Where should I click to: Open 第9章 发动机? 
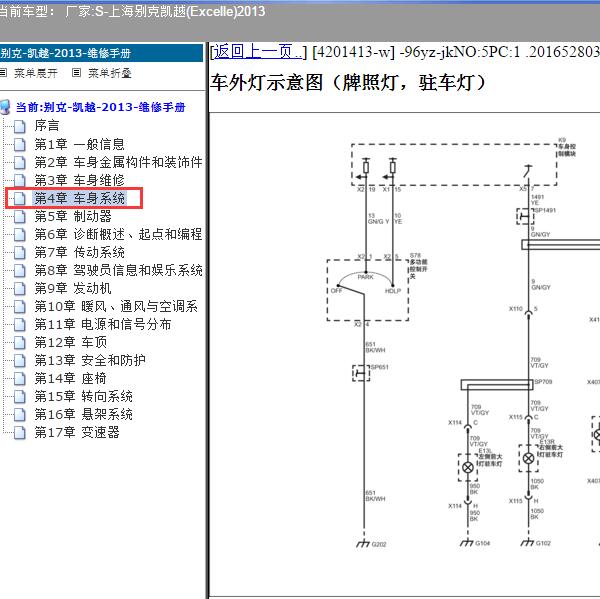coord(73,288)
